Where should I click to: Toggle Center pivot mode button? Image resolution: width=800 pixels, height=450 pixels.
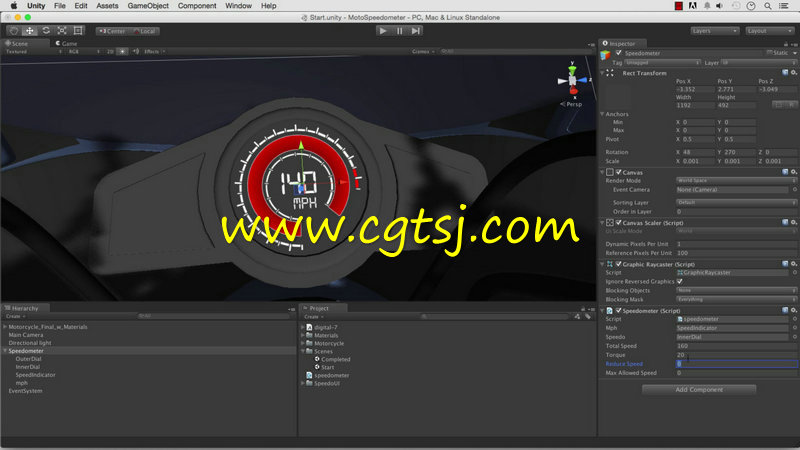coord(112,31)
